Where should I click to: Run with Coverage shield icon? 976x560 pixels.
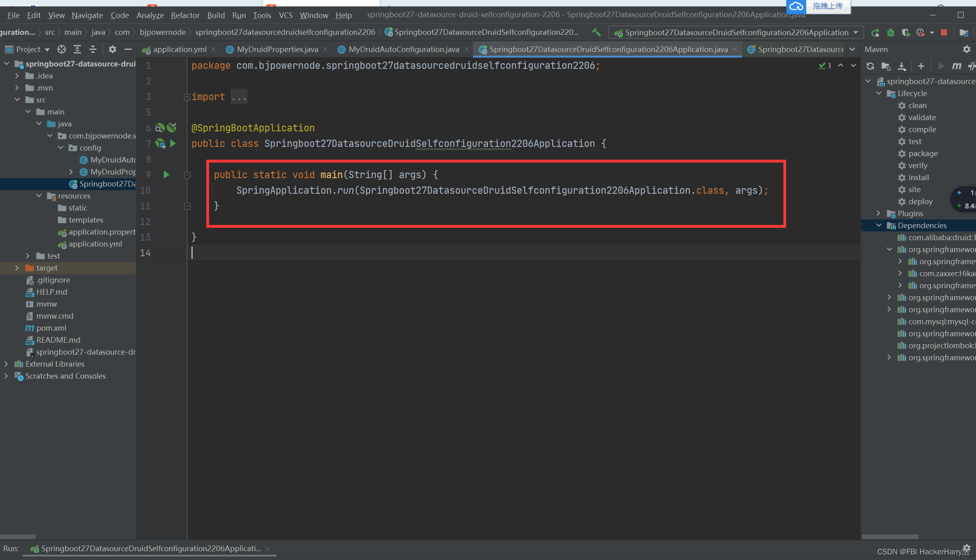click(906, 32)
